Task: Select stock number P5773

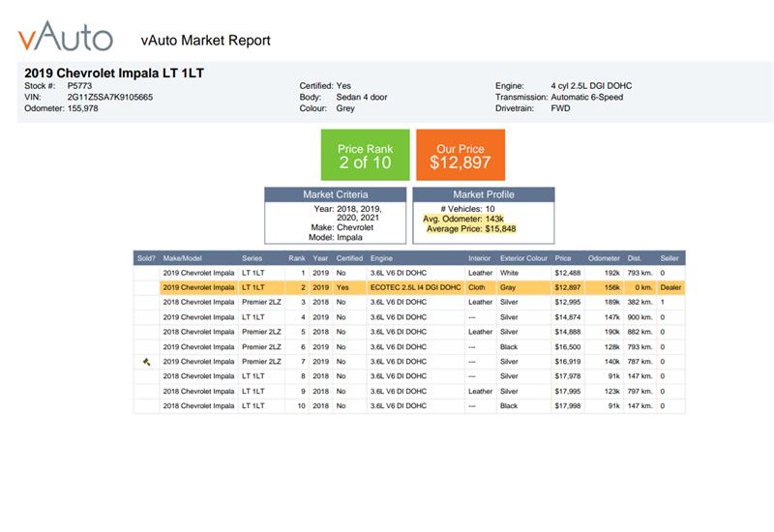Action: pos(79,86)
